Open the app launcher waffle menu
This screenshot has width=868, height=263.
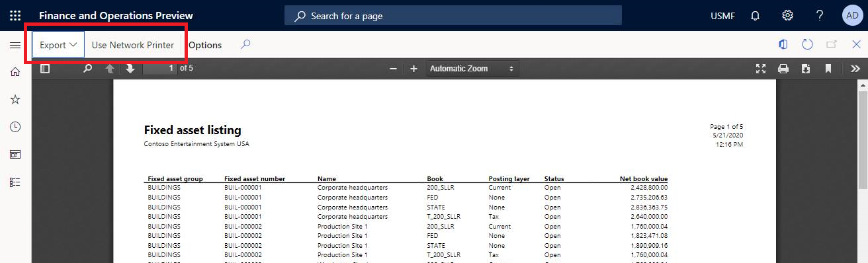pos(15,15)
